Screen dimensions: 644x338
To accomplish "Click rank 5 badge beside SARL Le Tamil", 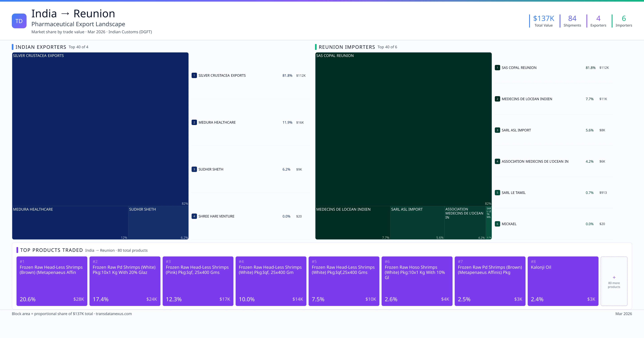I will tap(497, 193).
